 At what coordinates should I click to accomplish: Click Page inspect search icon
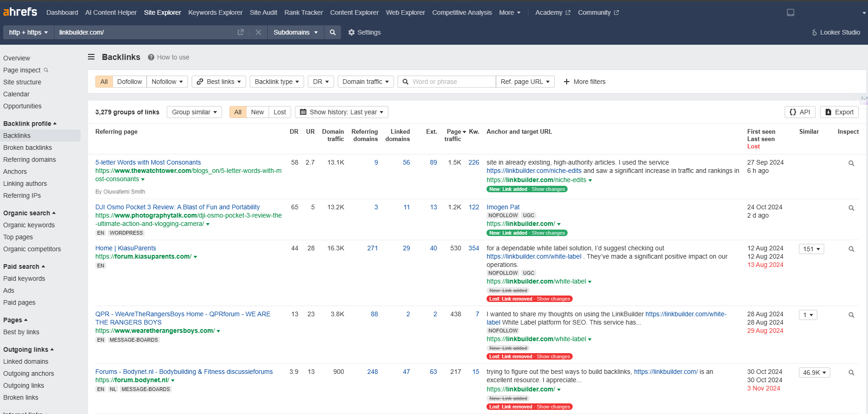pos(46,70)
